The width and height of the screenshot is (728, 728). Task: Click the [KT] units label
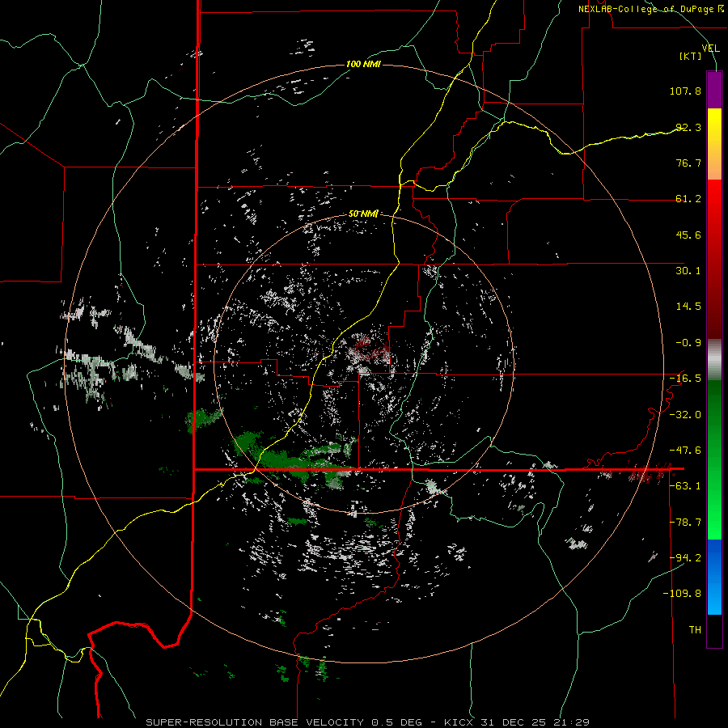(x=691, y=56)
